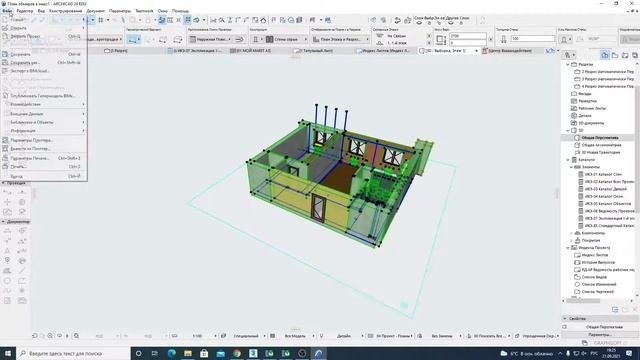The width and height of the screenshot is (640, 360).
Task: Switch to the Центр Взаимодействия tab
Action: pos(507,51)
